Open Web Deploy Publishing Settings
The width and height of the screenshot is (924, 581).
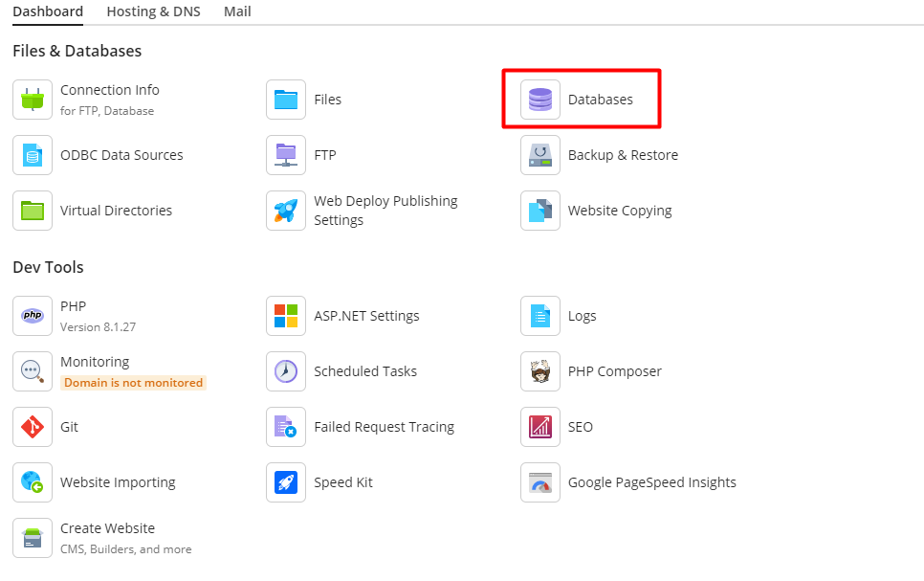(385, 211)
